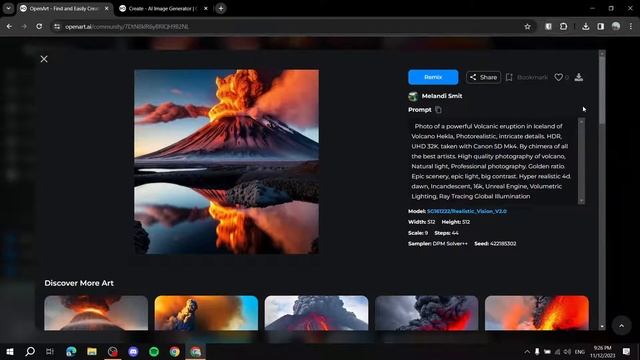This screenshot has width=640, height=360.
Task: Click the openart.ai address bar
Action: pos(286,27)
